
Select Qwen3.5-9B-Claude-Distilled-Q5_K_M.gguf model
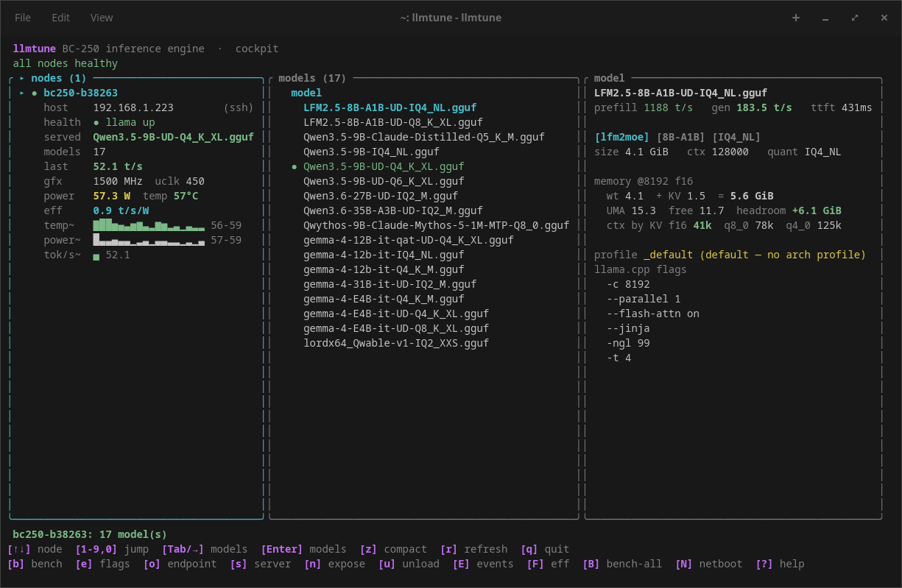coord(424,137)
